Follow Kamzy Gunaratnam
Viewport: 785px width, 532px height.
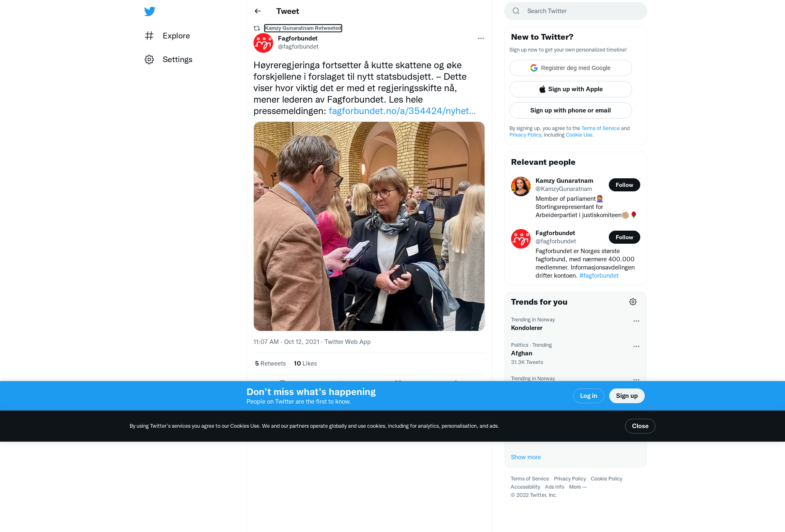[624, 185]
